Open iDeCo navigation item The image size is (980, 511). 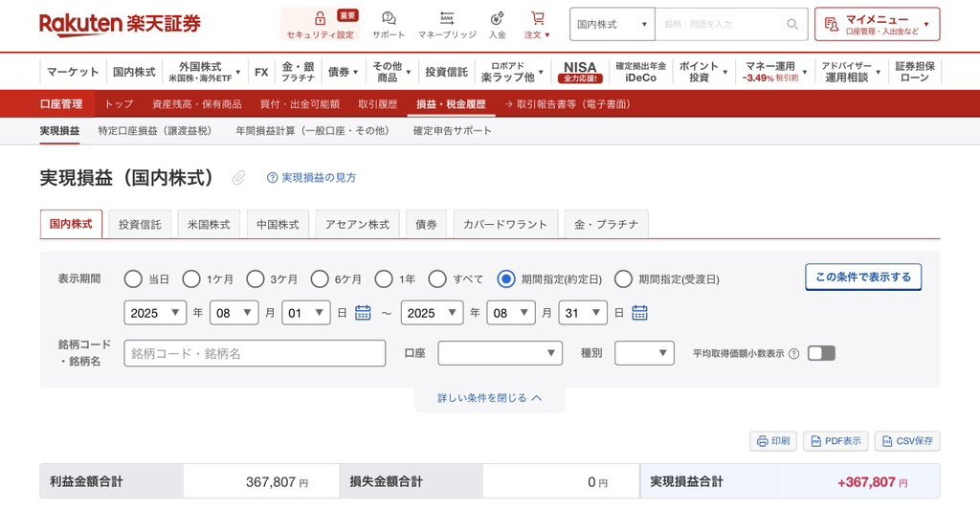pyautogui.click(x=640, y=72)
